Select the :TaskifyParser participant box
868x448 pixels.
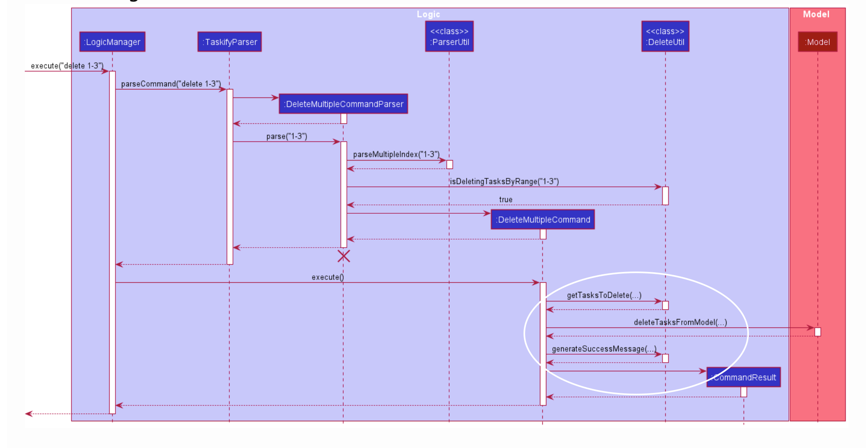point(229,42)
